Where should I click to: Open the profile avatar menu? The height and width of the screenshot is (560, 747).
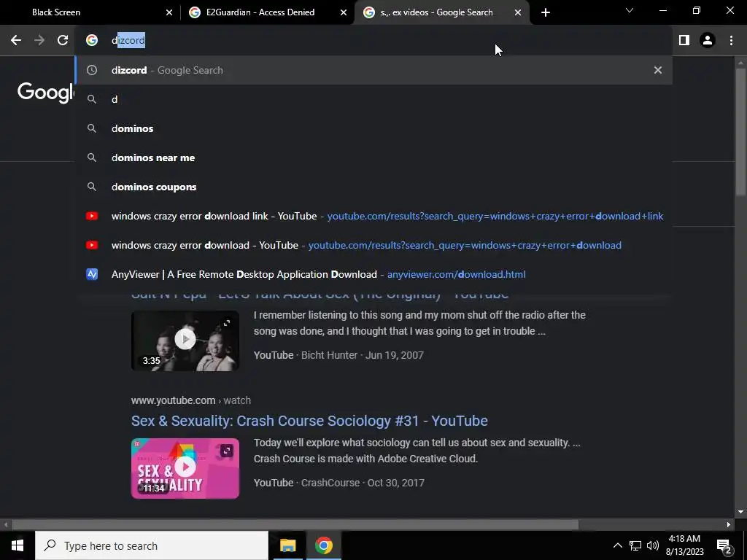(708, 41)
